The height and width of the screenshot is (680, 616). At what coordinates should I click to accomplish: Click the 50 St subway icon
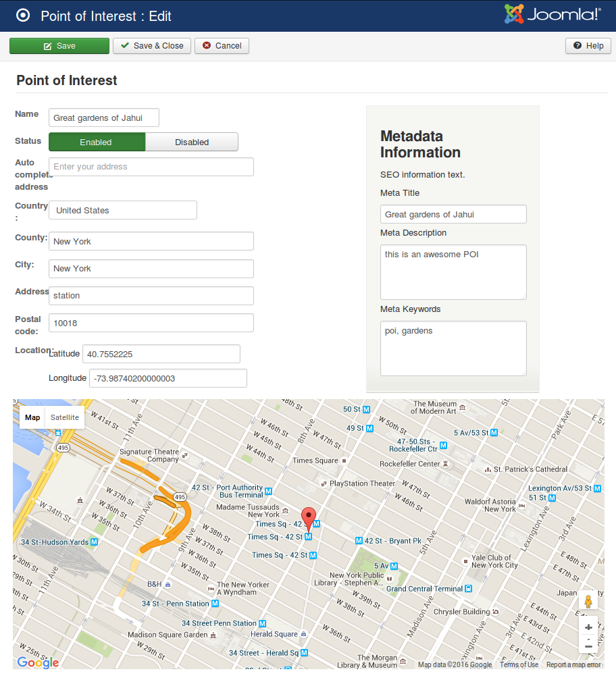tap(367, 409)
